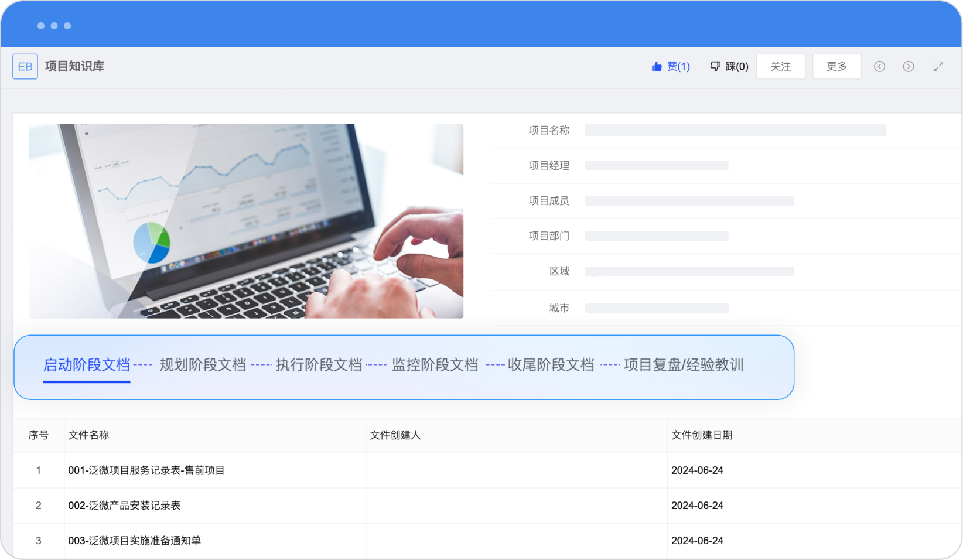Screen dimensions: 963x560
Task: Click the thumbs-down dislike icon
Action: [x=715, y=67]
